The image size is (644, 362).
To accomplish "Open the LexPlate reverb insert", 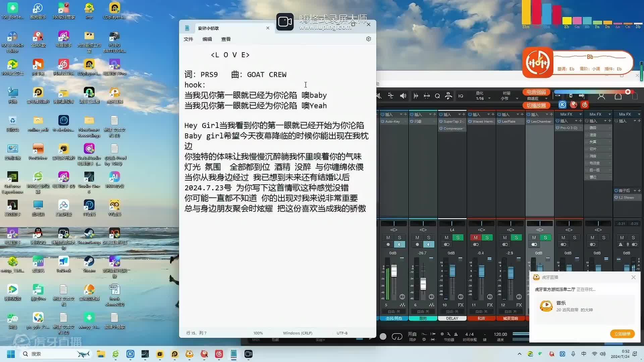I will [x=508, y=121].
